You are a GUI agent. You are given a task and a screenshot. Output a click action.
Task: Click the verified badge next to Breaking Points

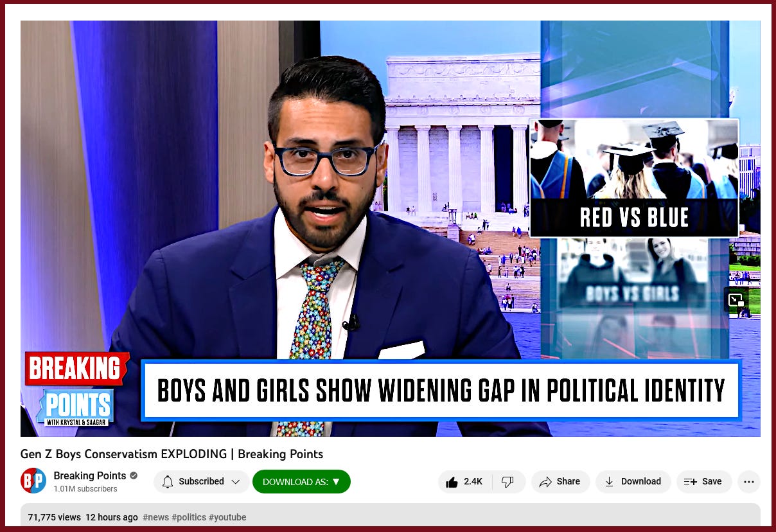click(134, 476)
